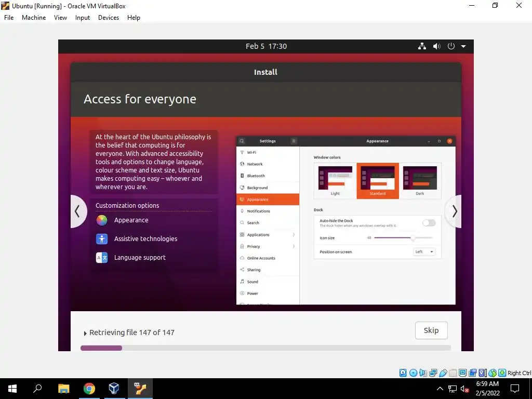
Task: Click the Ubuntu network icon in top bar
Action: point(422,46)
